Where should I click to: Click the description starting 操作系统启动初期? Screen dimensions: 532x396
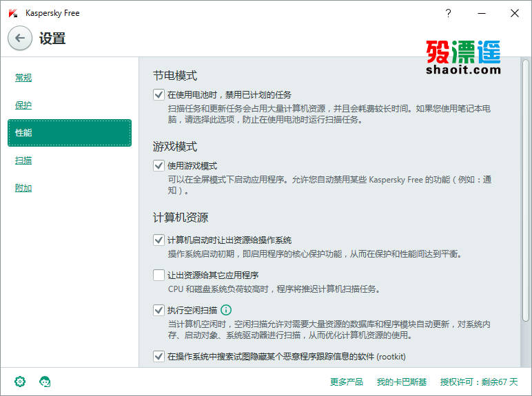(314, 253)
